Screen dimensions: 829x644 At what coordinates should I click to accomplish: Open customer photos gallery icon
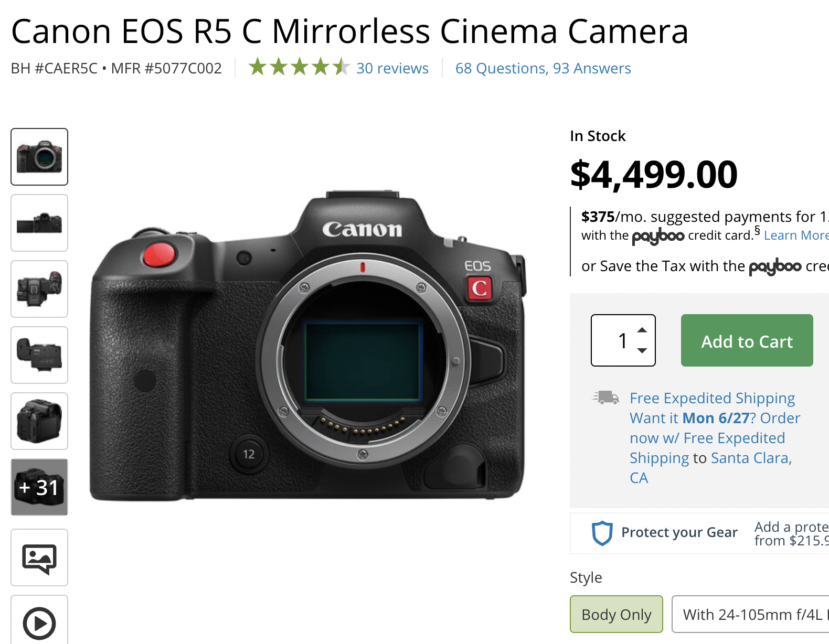tap(39, 557)
